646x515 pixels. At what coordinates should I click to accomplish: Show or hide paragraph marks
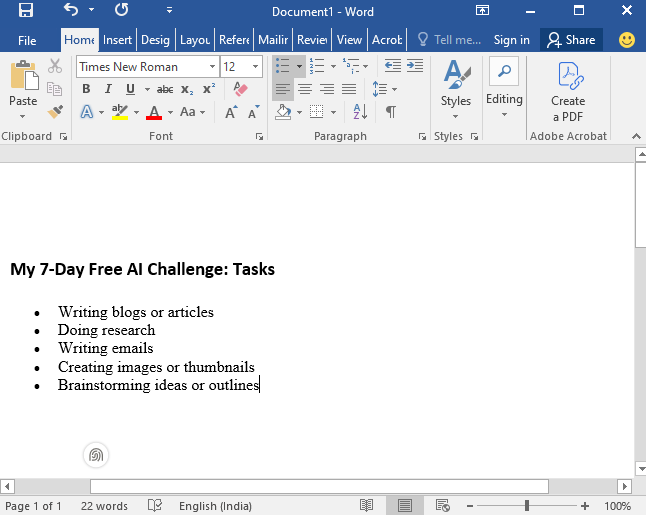coord(391,112)
